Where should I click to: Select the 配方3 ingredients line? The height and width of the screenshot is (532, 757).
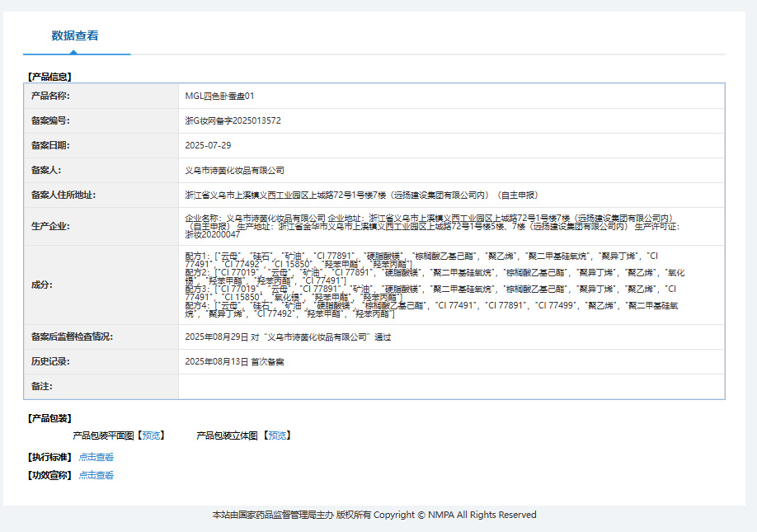[430, 293]
